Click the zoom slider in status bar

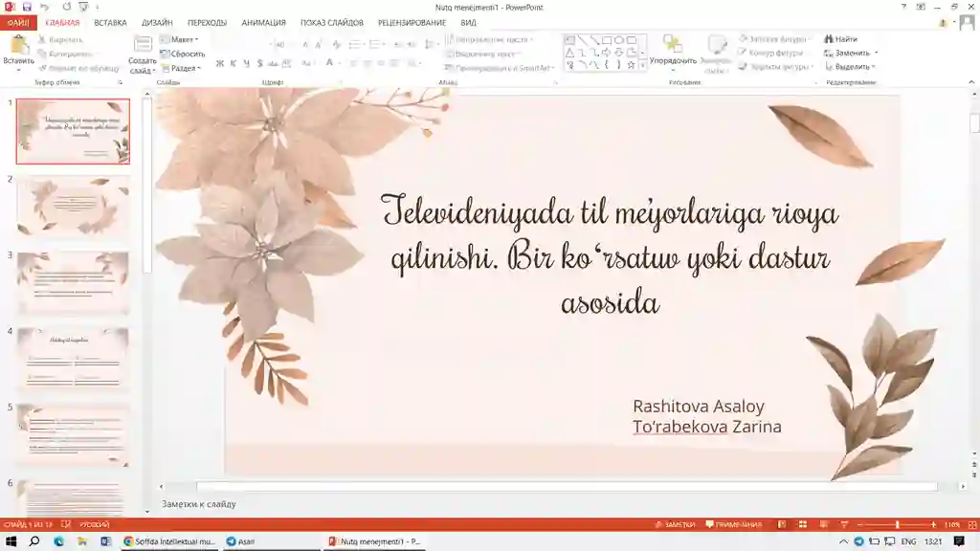click(x=897, y=525)
